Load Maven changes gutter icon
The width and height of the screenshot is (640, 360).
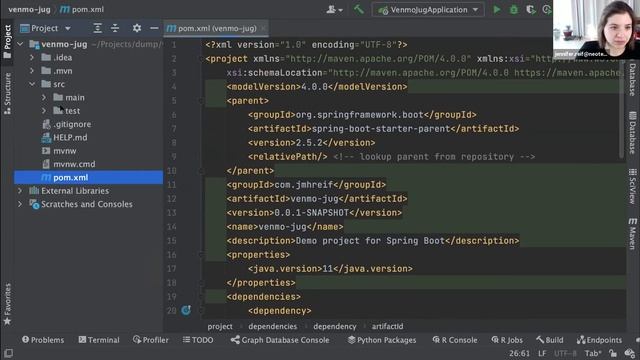coord(186,311)
